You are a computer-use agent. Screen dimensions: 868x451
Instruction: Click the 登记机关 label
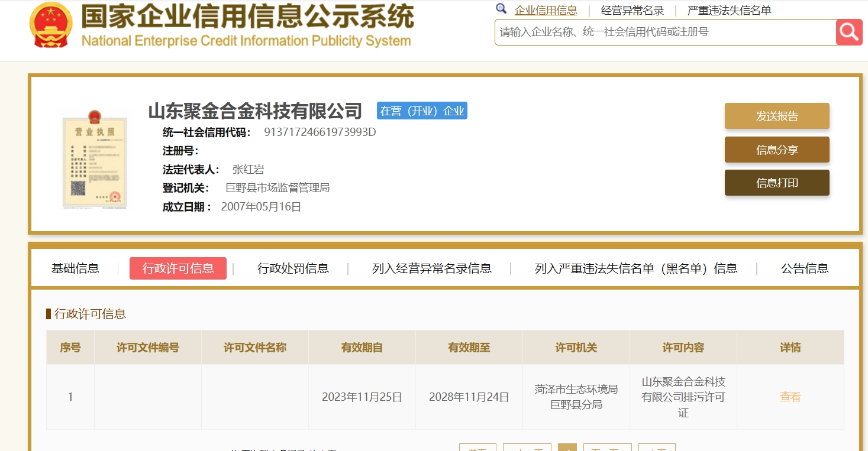tap(186, 188)
